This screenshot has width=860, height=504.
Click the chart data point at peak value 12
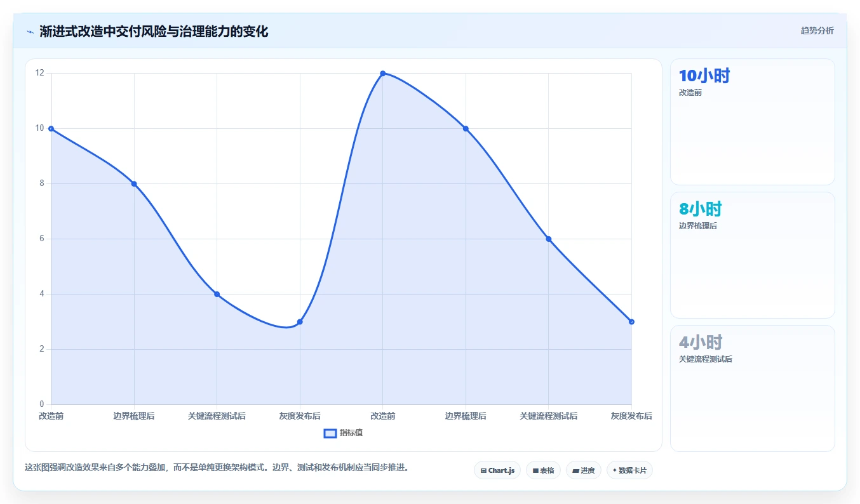coord(383,74)
